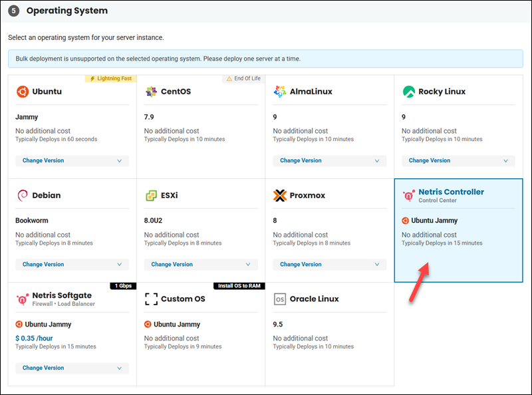
Task: Click the 1 Gbps badge
Action: 123,286
